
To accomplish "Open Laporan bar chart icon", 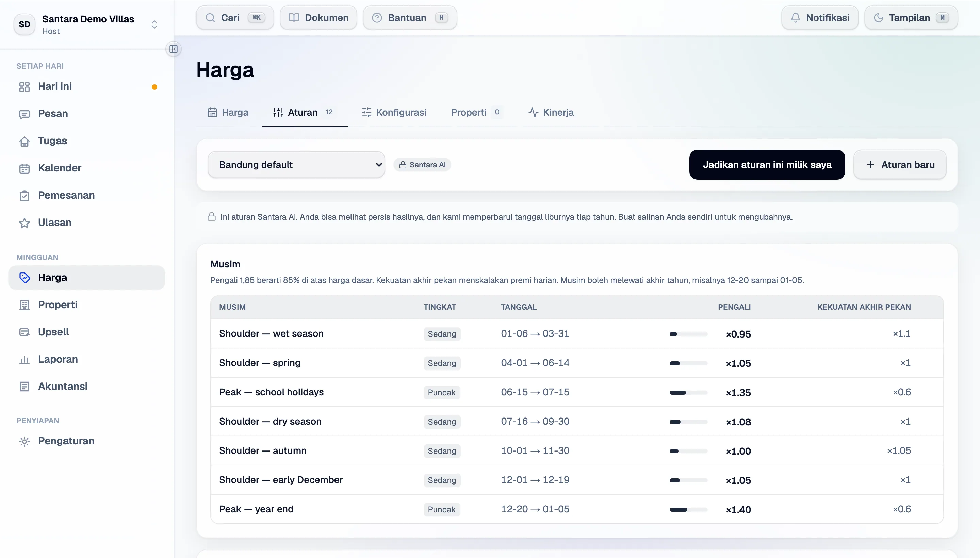I will (x=24, y=360).
